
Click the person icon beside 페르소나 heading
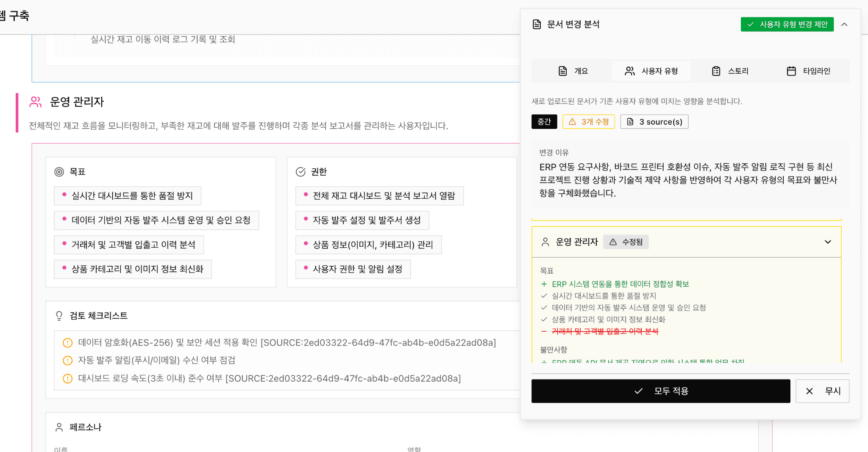click(60, 427)
